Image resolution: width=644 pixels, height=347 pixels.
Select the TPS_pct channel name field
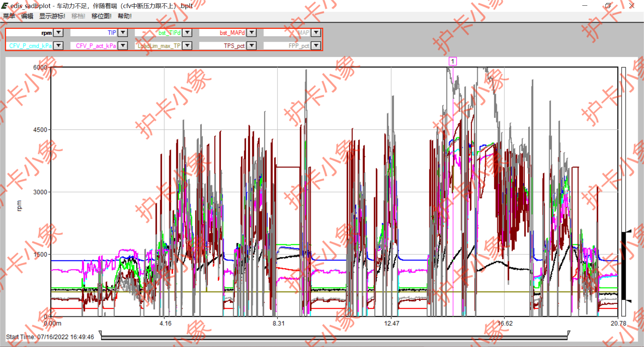coord(223,46)
